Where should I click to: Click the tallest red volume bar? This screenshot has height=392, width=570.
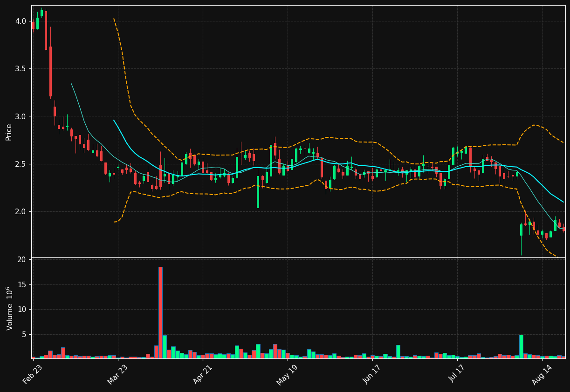[160, 312]
